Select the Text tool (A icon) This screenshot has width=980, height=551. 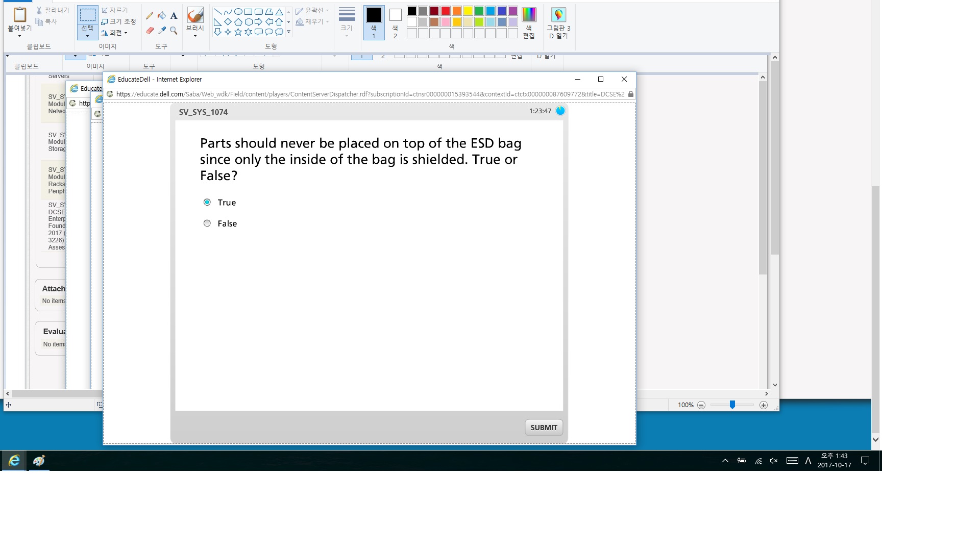pyautogui.click(x=174, y=16)
